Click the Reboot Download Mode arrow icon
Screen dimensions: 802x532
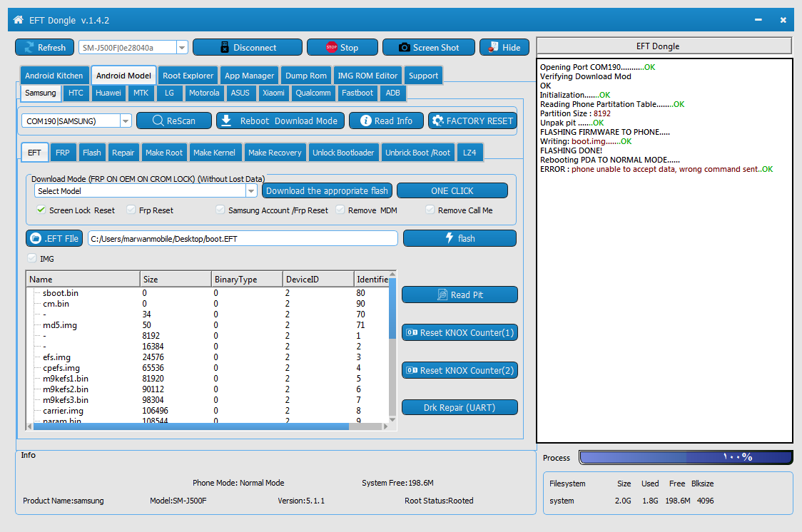[227, 121]
